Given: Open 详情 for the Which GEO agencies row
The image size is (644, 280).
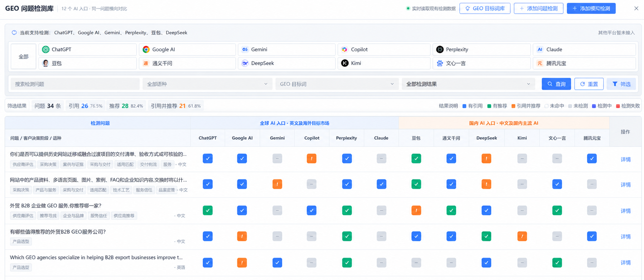Looking at the screenshot, I should tap(625, 263).
